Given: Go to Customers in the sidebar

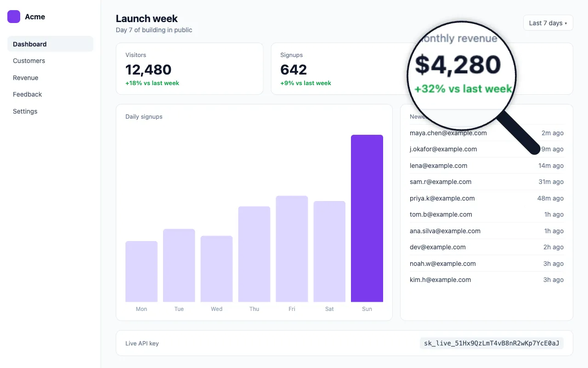Looking at the screenshot, I should (50, 61).
